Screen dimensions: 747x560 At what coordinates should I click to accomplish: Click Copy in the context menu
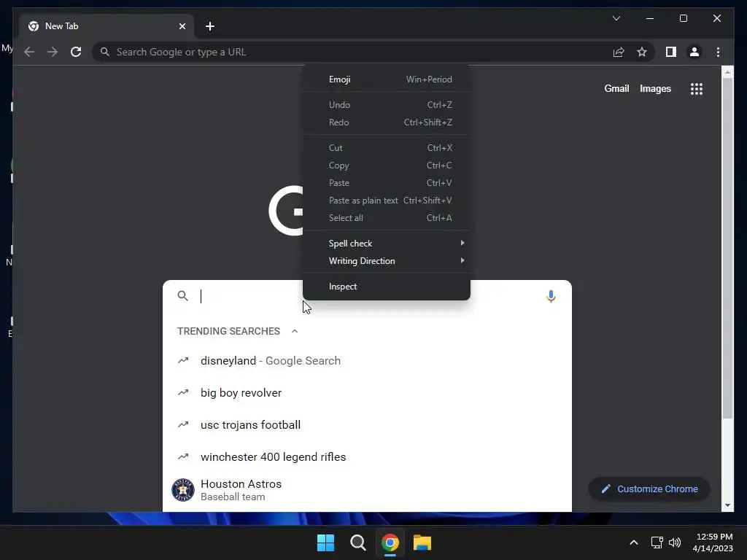point(387,166)
